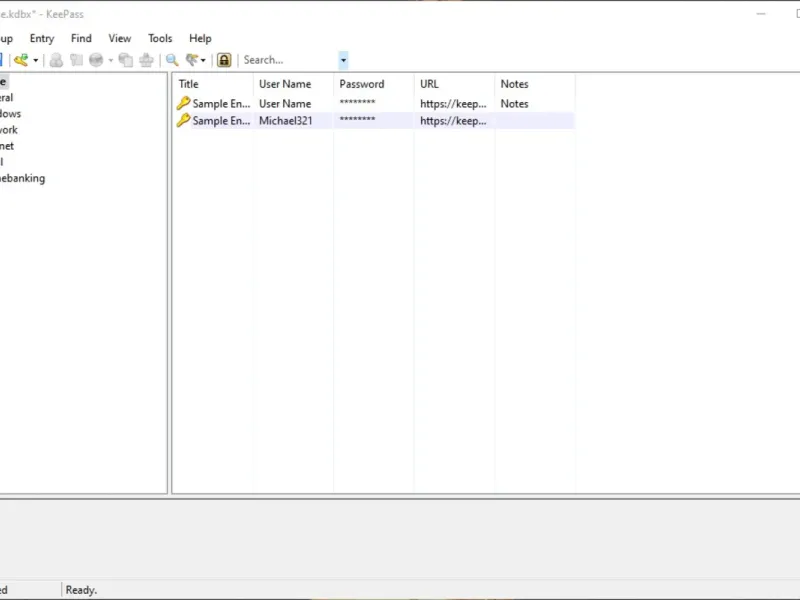Lock the workspace with the padlock icon
This screenshot has height=600, width=800.
224,60
